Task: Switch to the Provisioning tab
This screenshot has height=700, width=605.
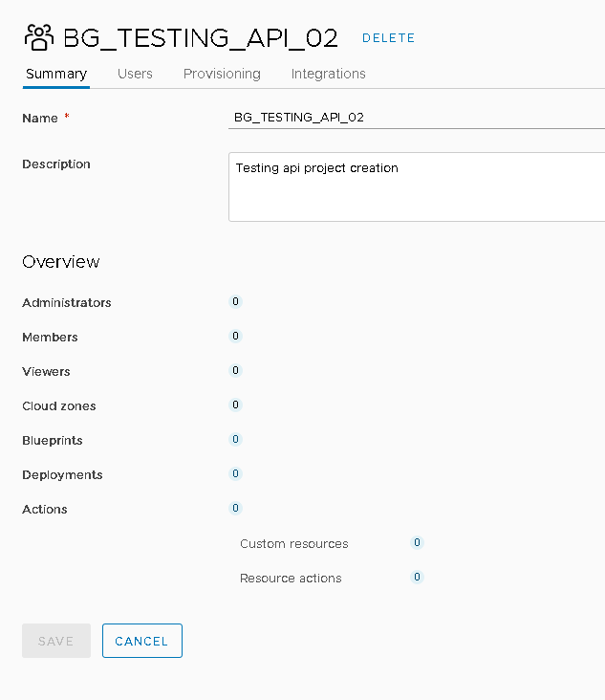Action: (x=222, y=74)
